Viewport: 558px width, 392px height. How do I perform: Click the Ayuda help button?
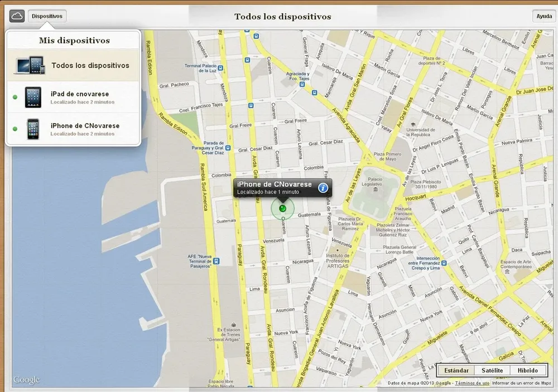[543, 16]
